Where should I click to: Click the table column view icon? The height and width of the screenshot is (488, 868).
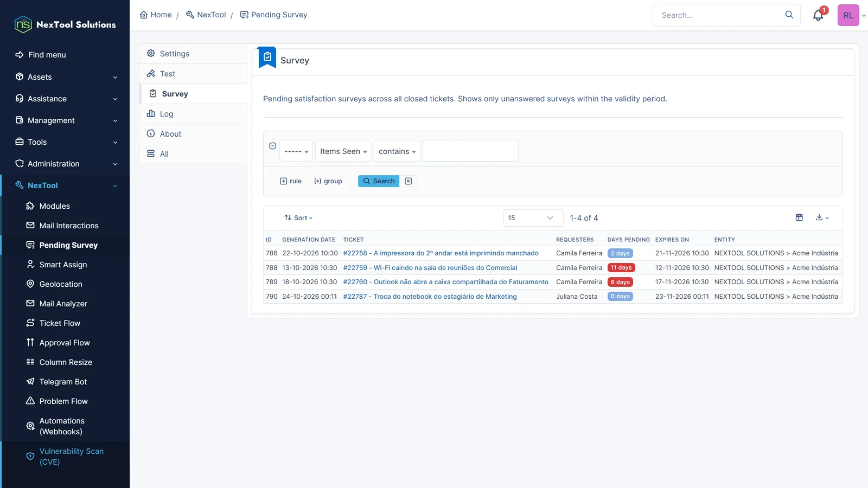(x=799, y=217)
